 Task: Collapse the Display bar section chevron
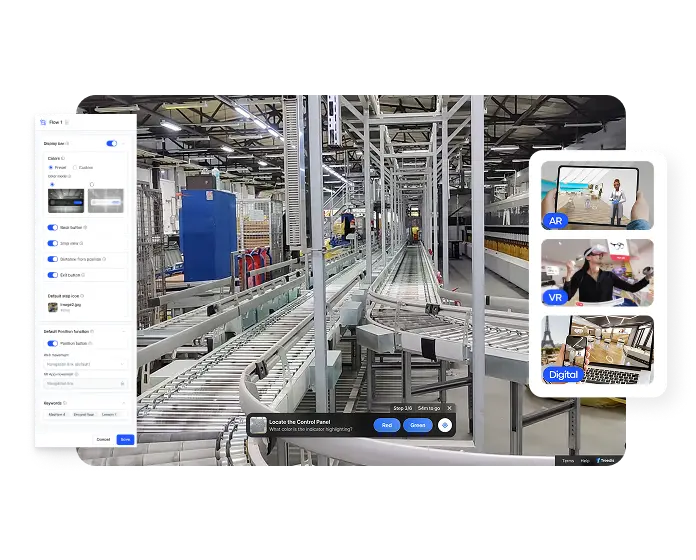click(124, 144)
